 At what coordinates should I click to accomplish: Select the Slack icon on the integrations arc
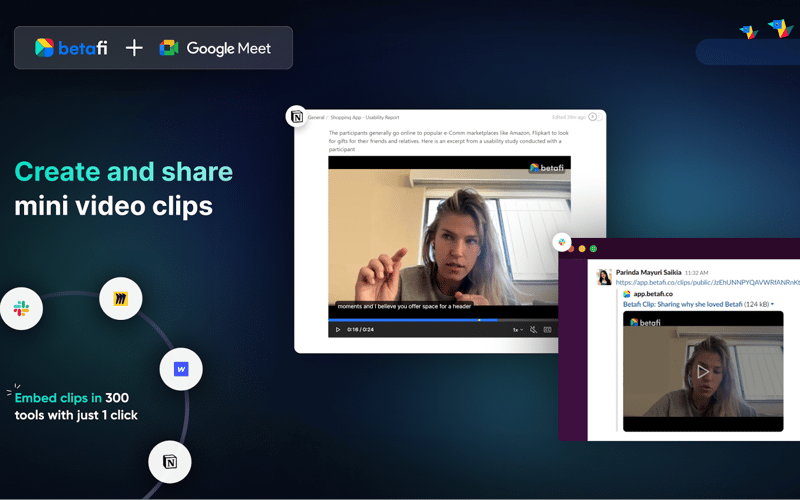coord(21,308)
